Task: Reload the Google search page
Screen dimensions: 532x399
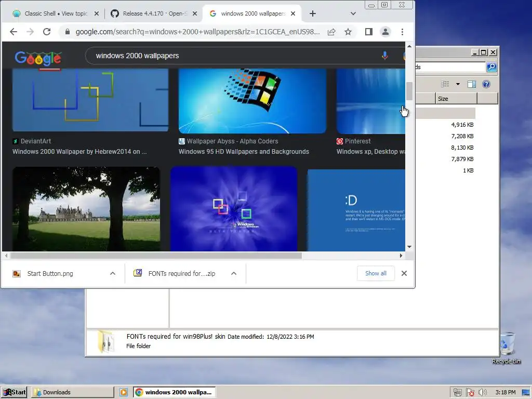Action: point(47,32)
